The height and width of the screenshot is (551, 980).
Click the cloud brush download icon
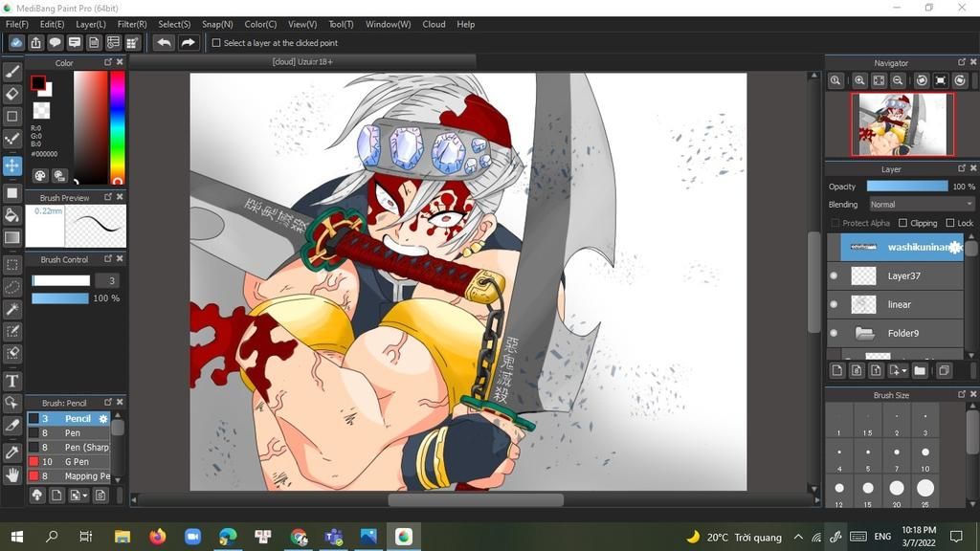tap(37, 496)
